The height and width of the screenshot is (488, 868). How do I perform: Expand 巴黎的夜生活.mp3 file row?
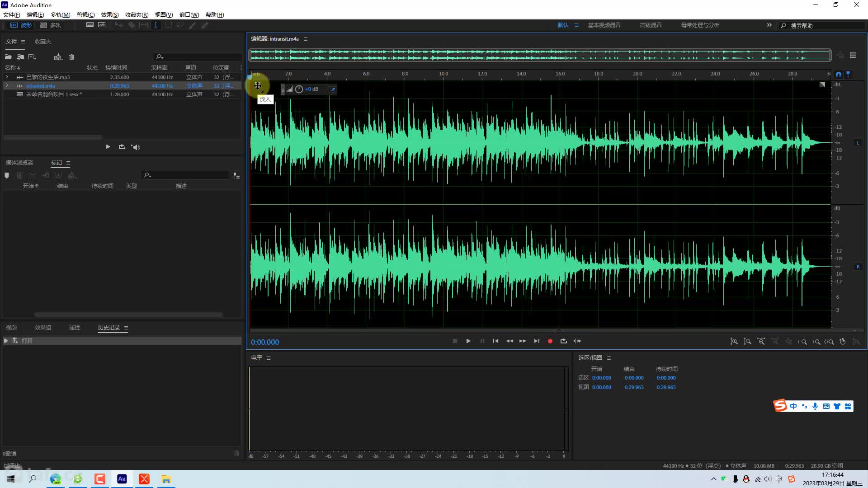[x=7, y=77]
